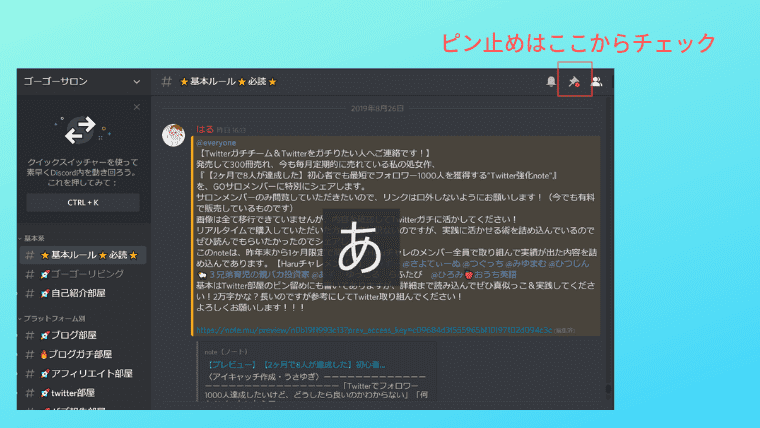Screen dimensions: 760x428
Task: Open notification settings bell icon
Action: pyautogui.click(x=551, y=81)
